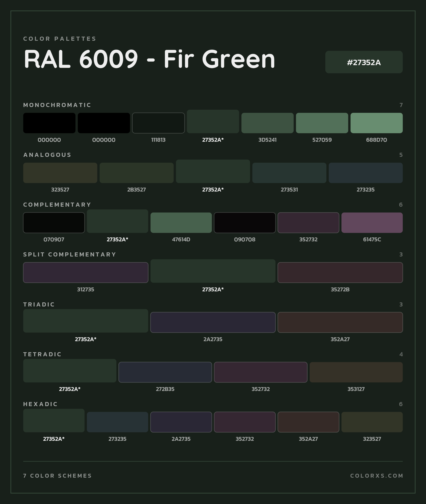Viewport: 426px width, 504px height.
Task: Pick the 273531 color swatch
Action: pos(289,173)
